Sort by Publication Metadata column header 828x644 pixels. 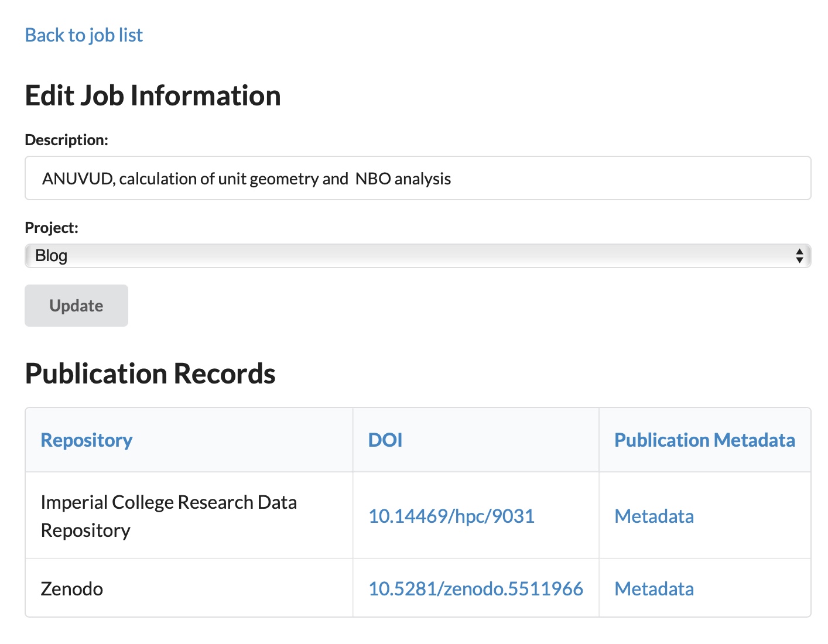point(704,440)
